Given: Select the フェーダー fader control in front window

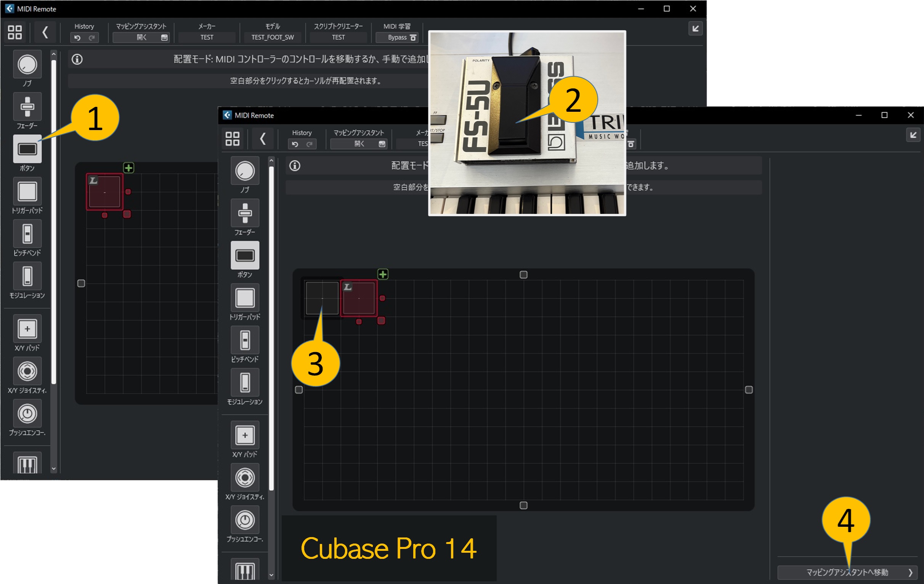Looking at the screenshot, I should point(245,213).
